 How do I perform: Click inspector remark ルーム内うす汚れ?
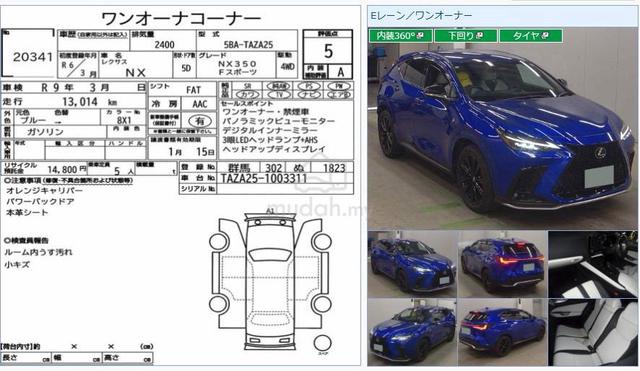coord(38,252)
